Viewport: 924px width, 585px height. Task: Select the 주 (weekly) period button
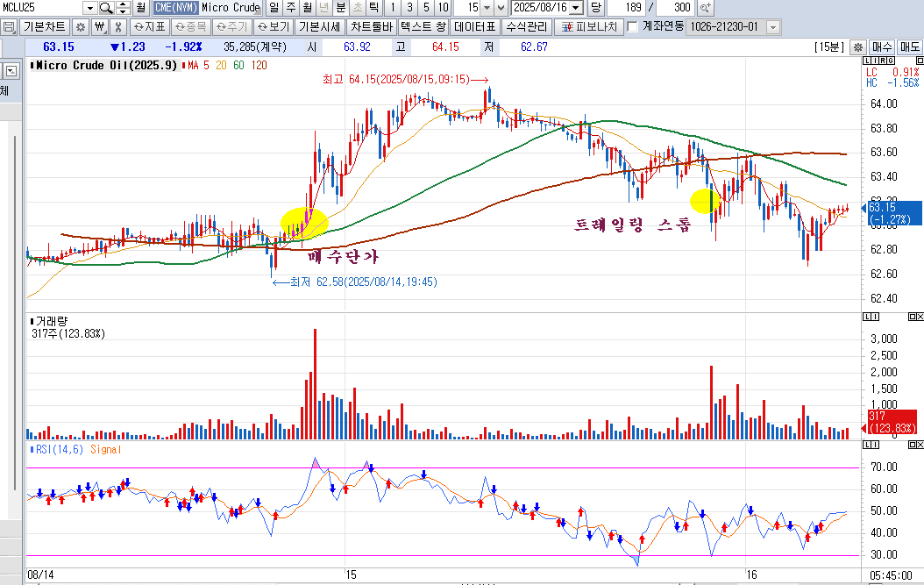coord(290,8)
